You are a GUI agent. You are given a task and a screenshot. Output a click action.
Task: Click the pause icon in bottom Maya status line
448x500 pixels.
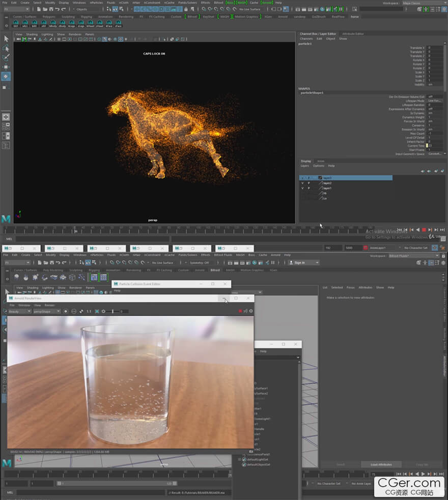click(x=273, y=262)
